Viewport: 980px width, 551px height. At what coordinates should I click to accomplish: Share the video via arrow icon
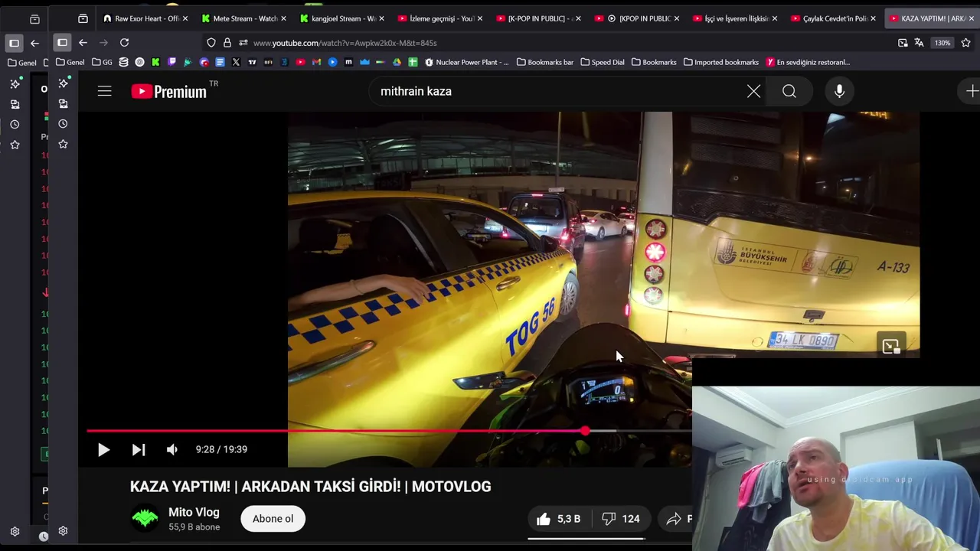coord(674,519)
